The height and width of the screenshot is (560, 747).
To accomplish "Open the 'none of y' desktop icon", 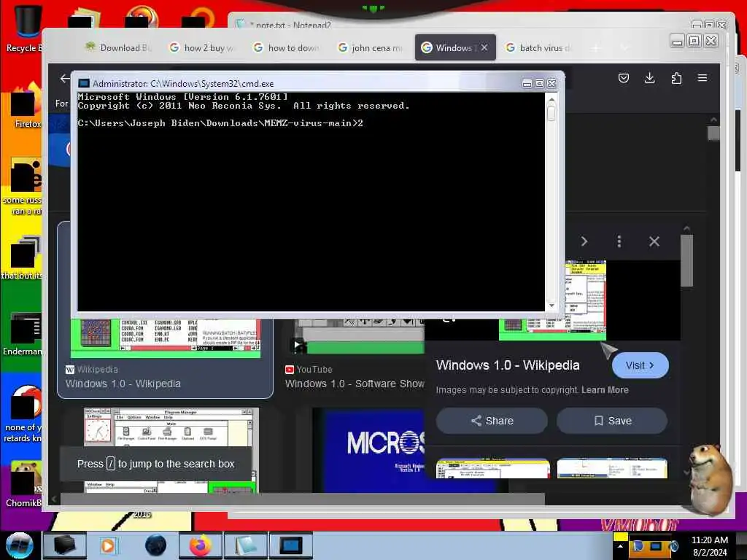I will (23, 414).
